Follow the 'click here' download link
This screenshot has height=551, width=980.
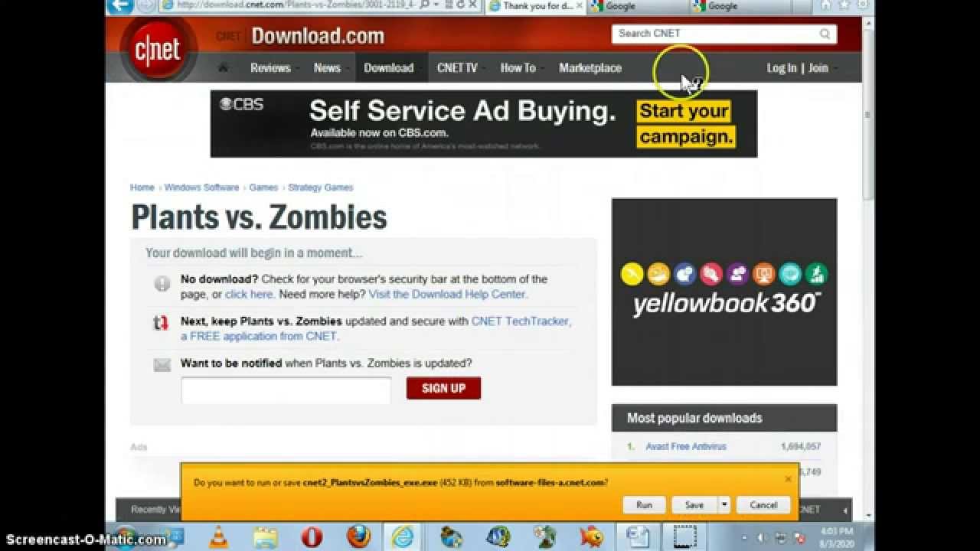[249, 294]
